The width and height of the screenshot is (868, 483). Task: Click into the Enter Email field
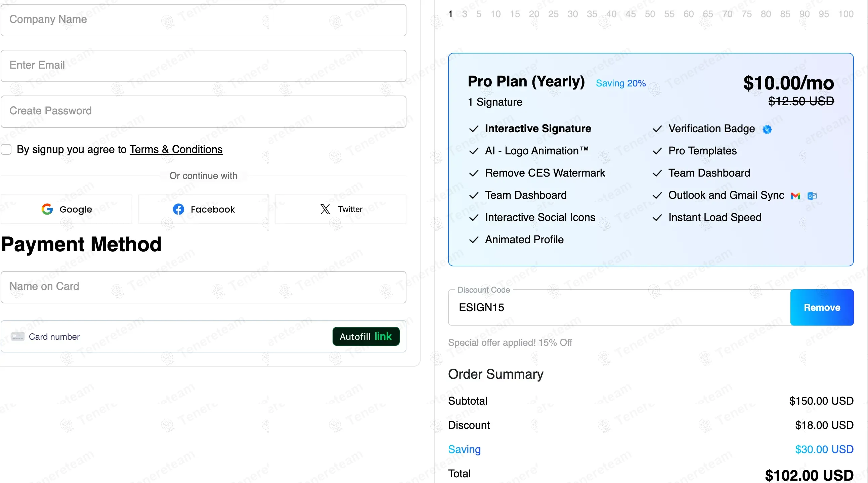[203, 66]
